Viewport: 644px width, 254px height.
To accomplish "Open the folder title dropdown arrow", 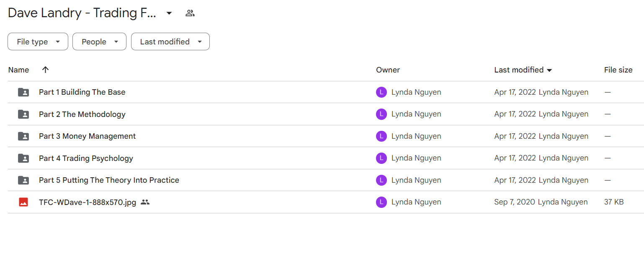I will [x=169, y=13].
